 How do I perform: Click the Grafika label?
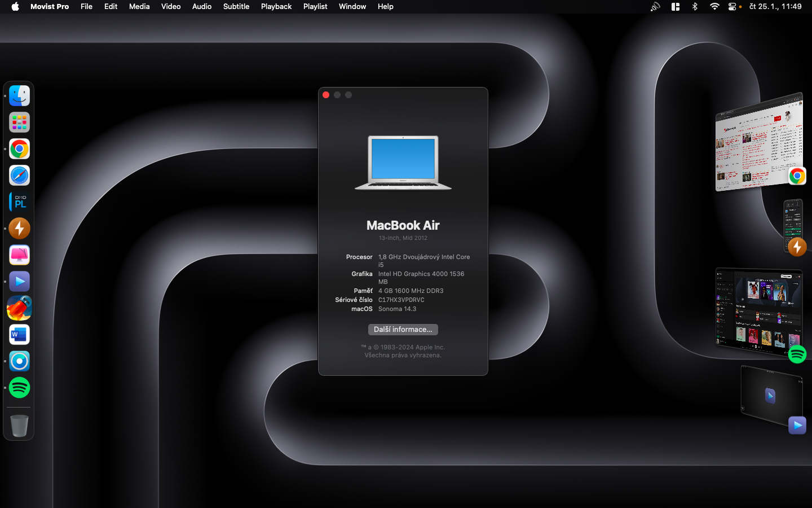(x=362, y=274)
